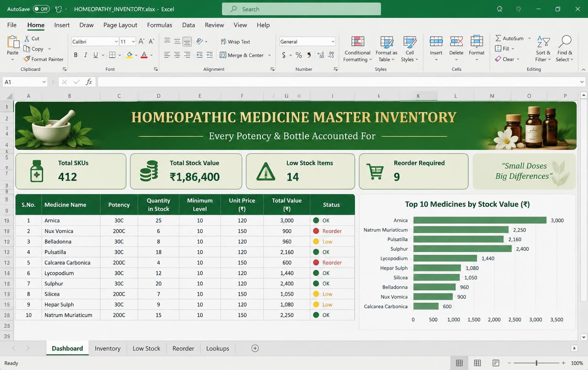Open the Page Layout ribbon tab
Image resolution: width=588 pixels, height=370 pixels.
[120, 25]
